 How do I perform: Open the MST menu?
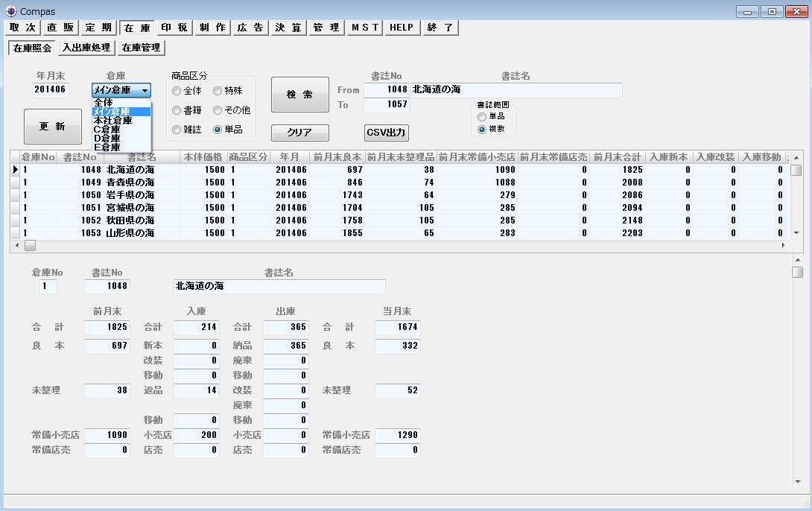click(x=364, y=28)
